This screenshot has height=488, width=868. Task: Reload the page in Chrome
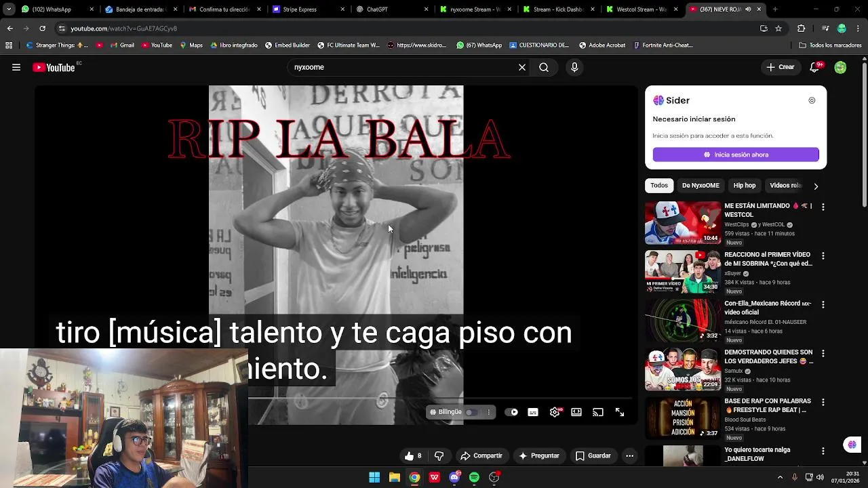42,28
